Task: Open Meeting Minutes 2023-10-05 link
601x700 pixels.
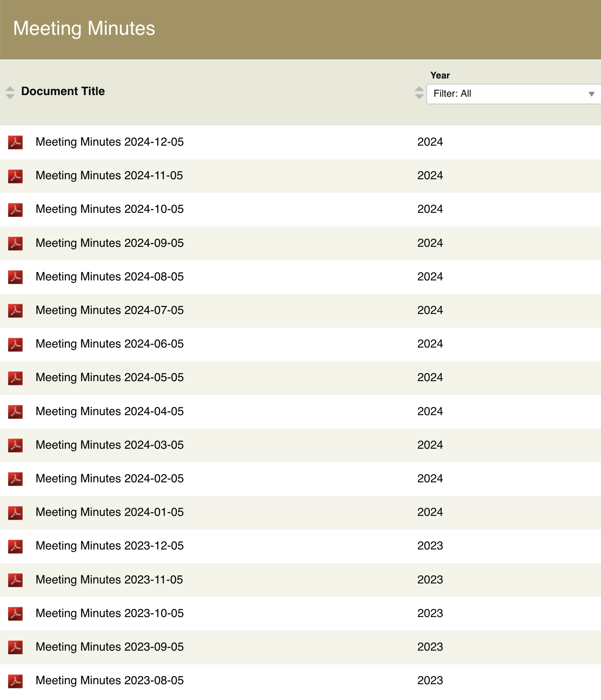Action: (110, 613)
